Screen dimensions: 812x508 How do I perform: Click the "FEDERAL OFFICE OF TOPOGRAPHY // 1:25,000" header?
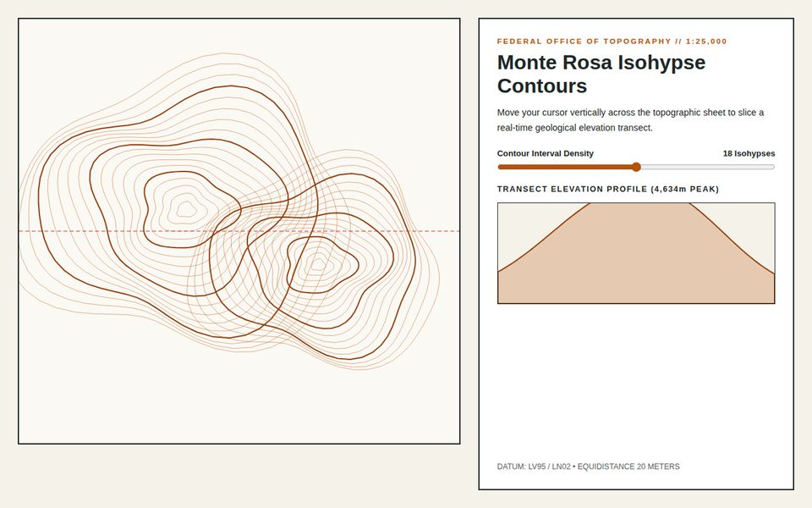coord(612,41)
